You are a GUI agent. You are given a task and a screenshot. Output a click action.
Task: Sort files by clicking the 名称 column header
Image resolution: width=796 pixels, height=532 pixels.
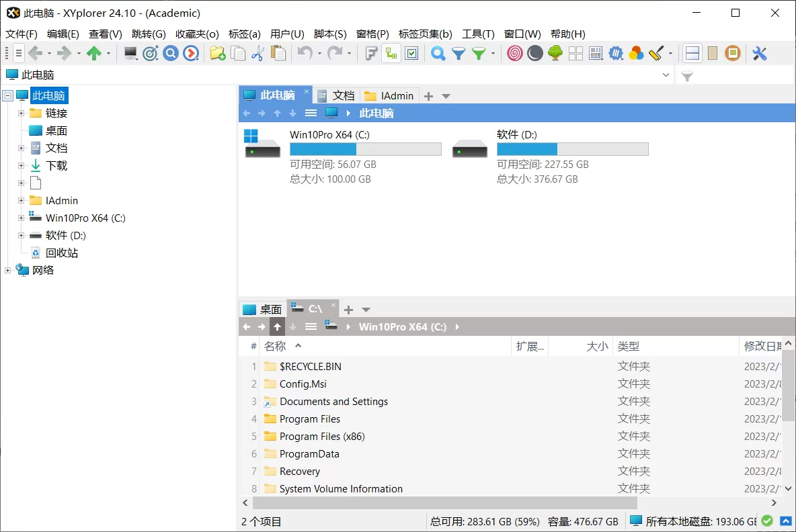click(x=274, y=345)
